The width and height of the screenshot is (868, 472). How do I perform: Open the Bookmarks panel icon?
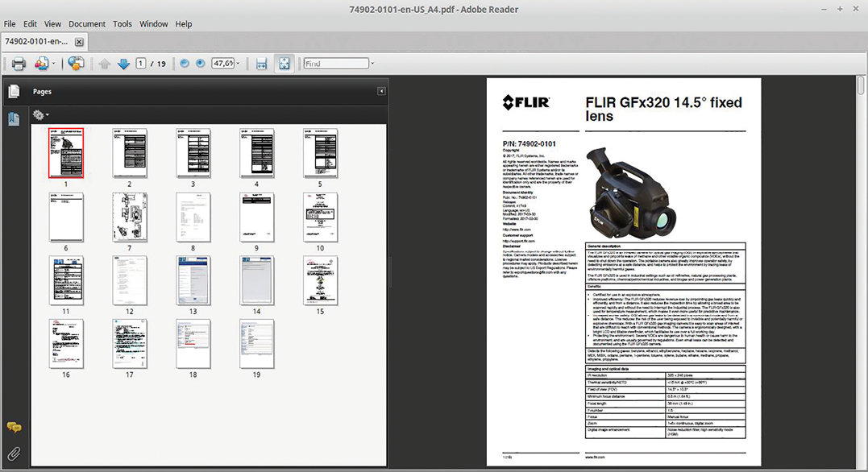point(14,118)
